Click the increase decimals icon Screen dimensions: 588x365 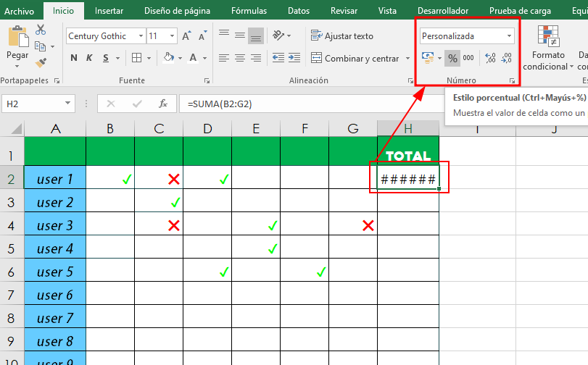pos(490,58)
